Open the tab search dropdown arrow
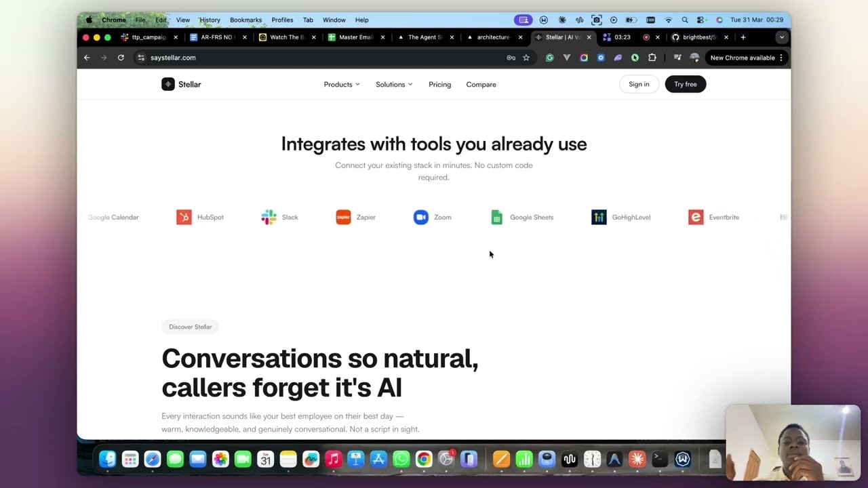The image size is (868, 488). 782,37
